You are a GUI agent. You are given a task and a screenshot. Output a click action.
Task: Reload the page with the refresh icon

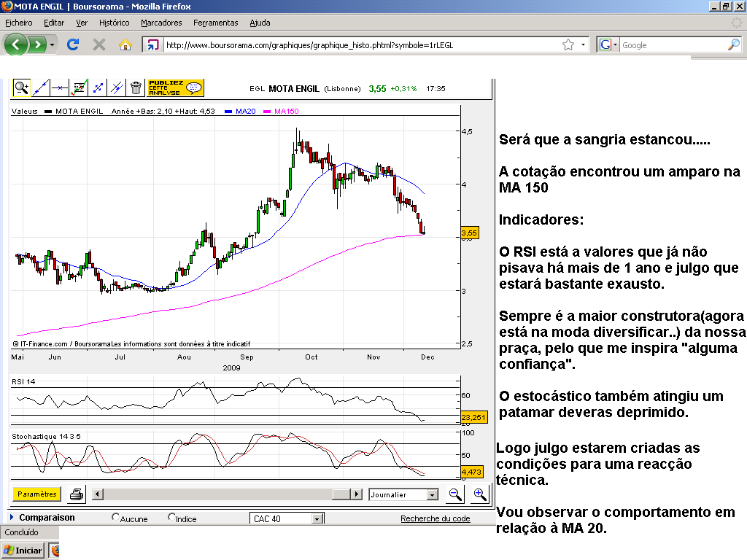coord(73,44)
